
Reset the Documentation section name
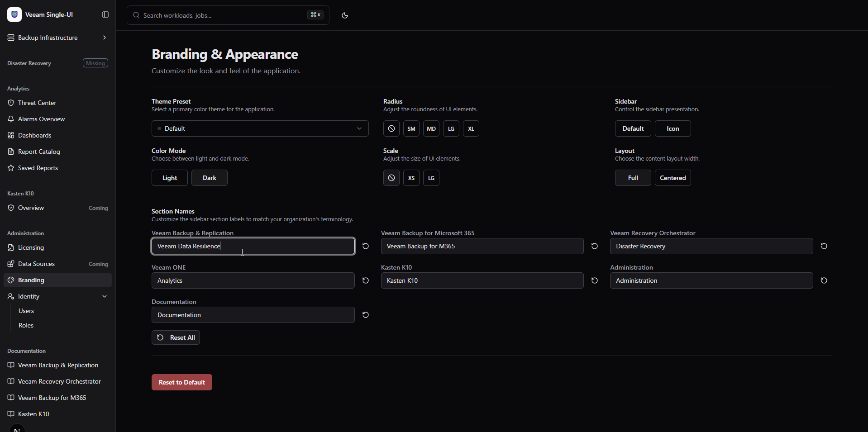pos(366,315)
